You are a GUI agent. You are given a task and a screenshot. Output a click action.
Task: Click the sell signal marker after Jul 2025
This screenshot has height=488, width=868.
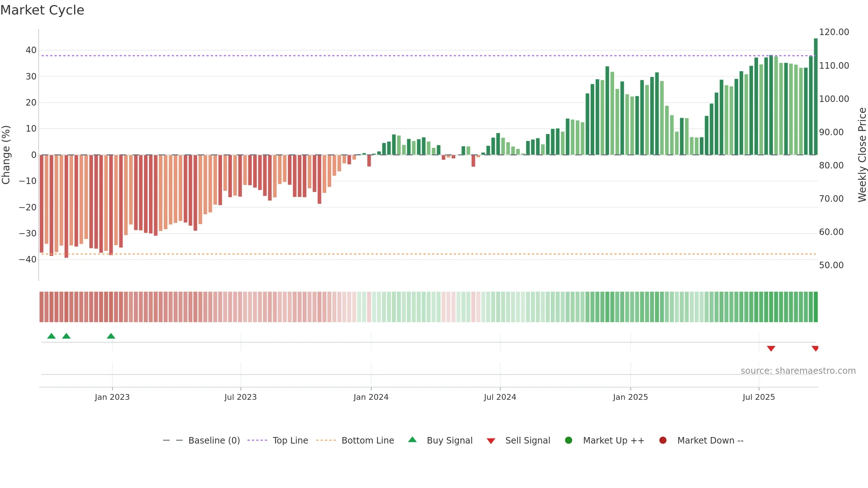pyautogui.click(x=771, y=348)
